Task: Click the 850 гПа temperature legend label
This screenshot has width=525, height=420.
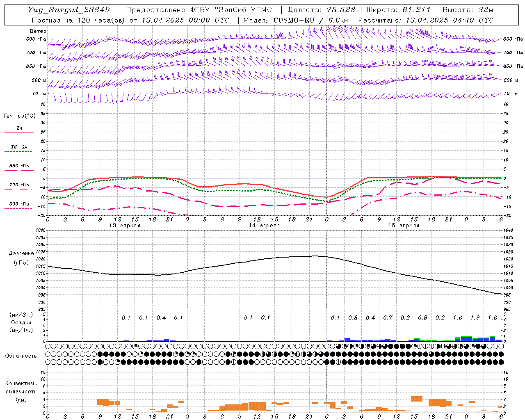Action: [19, 166]
